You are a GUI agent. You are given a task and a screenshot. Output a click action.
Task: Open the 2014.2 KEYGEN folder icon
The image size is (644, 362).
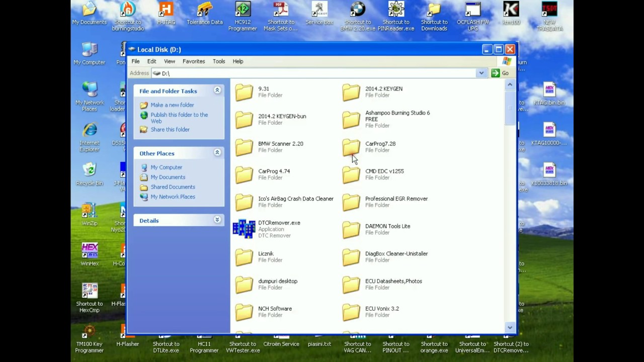pos(351,92)
